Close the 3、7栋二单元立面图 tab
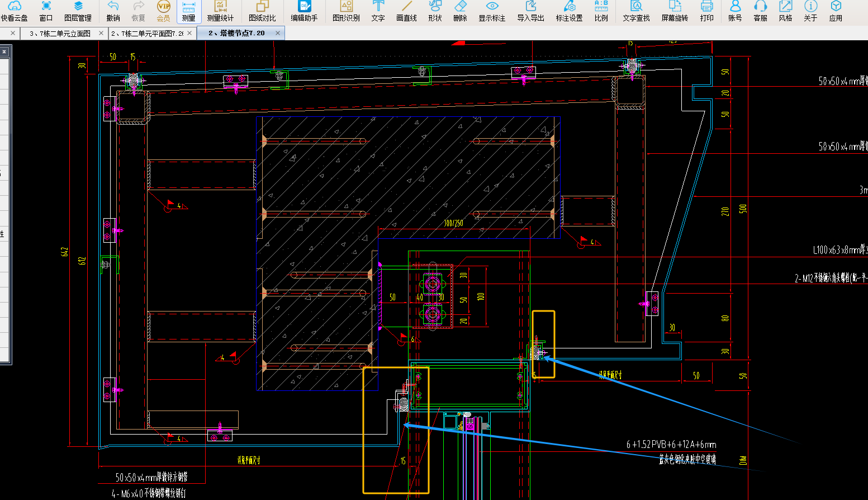 pos(101,34)
